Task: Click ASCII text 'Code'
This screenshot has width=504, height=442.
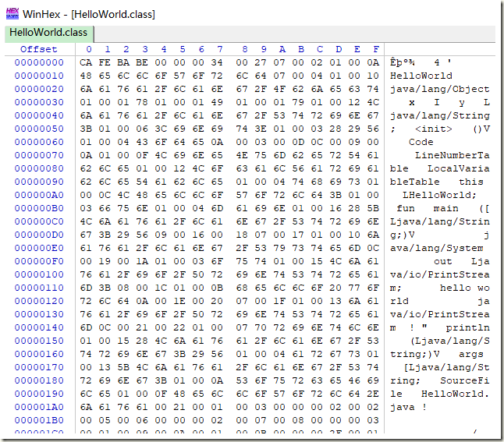Action: click(x=421, y=142)
